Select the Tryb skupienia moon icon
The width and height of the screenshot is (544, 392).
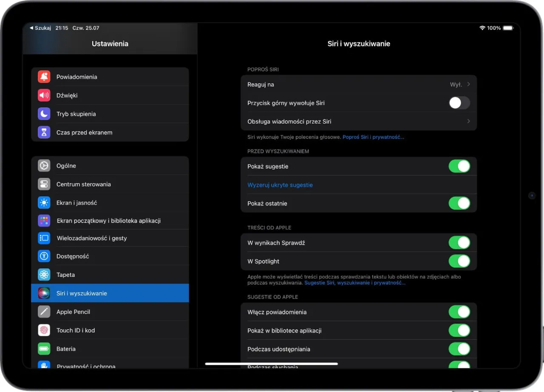coord(44,114)
